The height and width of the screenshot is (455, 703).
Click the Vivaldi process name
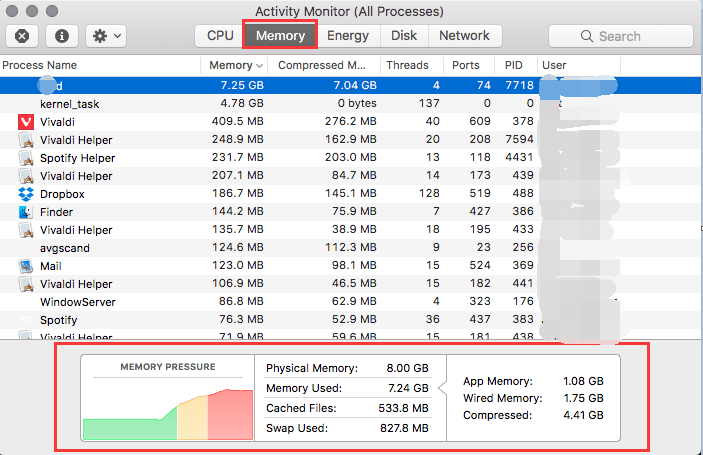click(x=57, y=122)
